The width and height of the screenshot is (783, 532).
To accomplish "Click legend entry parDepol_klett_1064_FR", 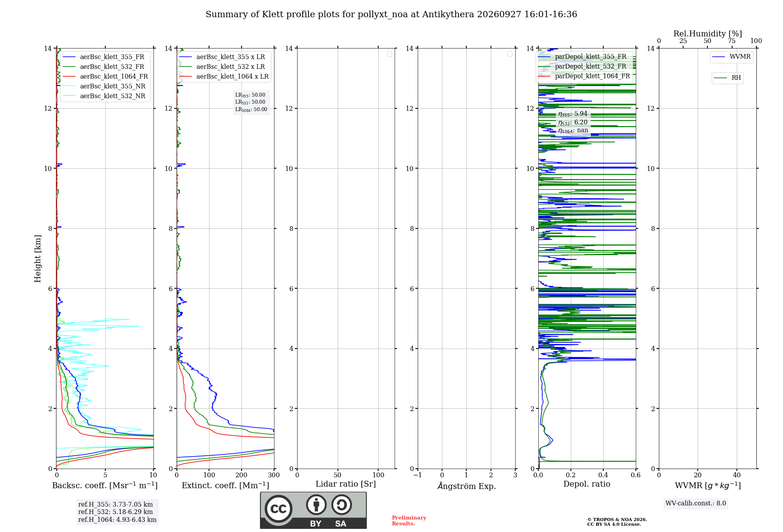I will 584,76.
